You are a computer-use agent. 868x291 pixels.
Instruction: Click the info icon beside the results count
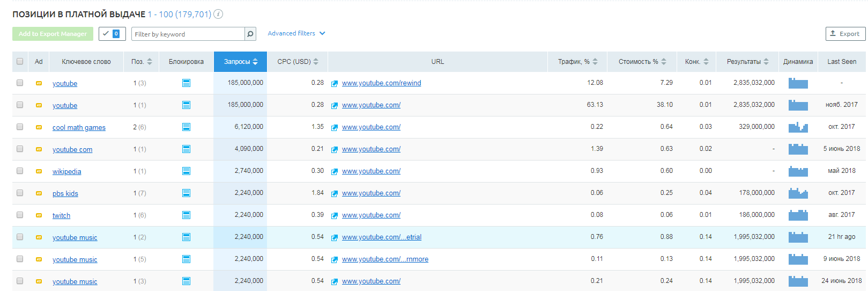pos(218,14)
